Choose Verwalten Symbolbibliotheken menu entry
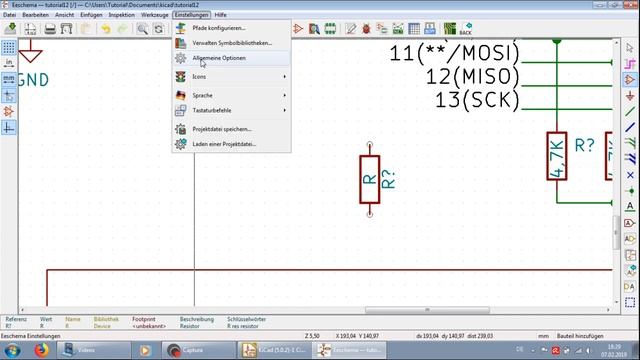 click(x=231, y=43)
